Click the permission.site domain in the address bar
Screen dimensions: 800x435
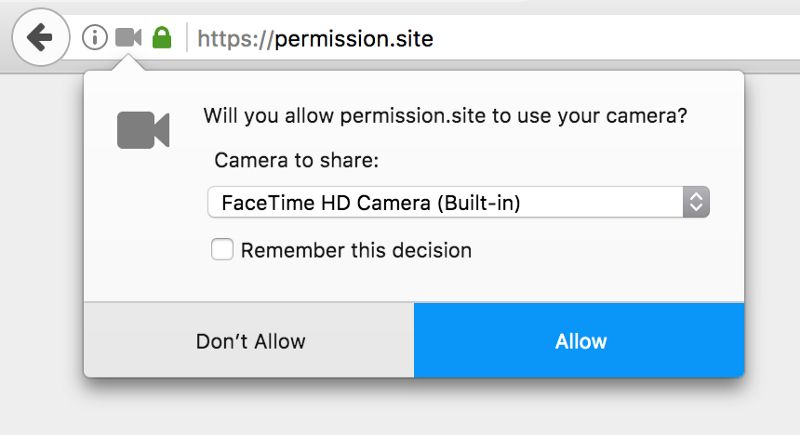click(354, 39)
